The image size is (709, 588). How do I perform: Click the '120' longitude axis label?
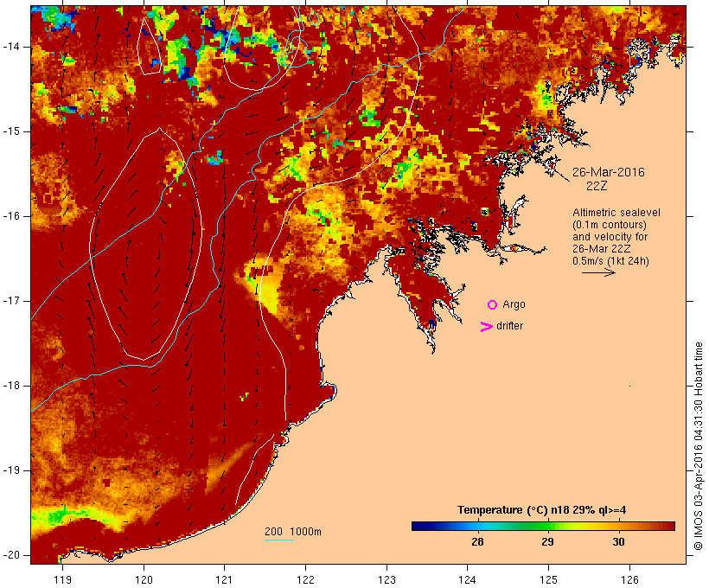144,579
